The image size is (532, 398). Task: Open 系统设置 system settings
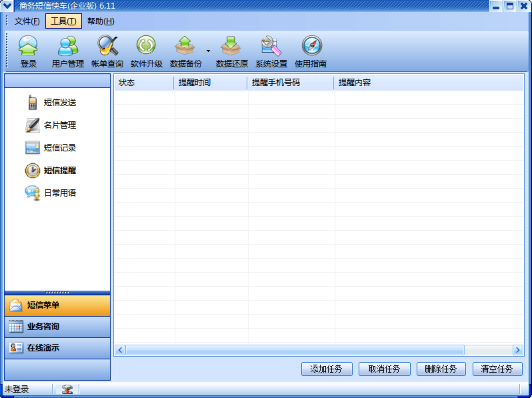271,52
